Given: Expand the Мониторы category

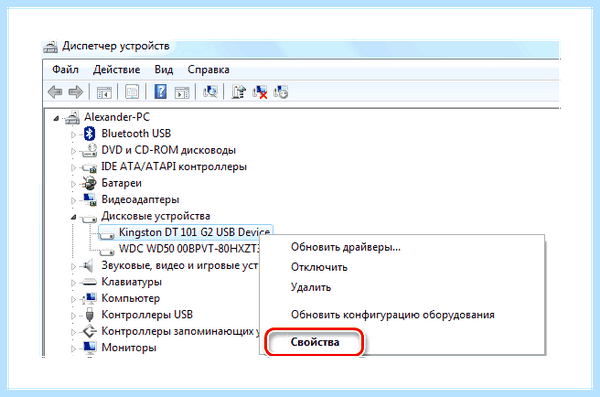Looking at the screenshot, I should [x=73, y=349].
